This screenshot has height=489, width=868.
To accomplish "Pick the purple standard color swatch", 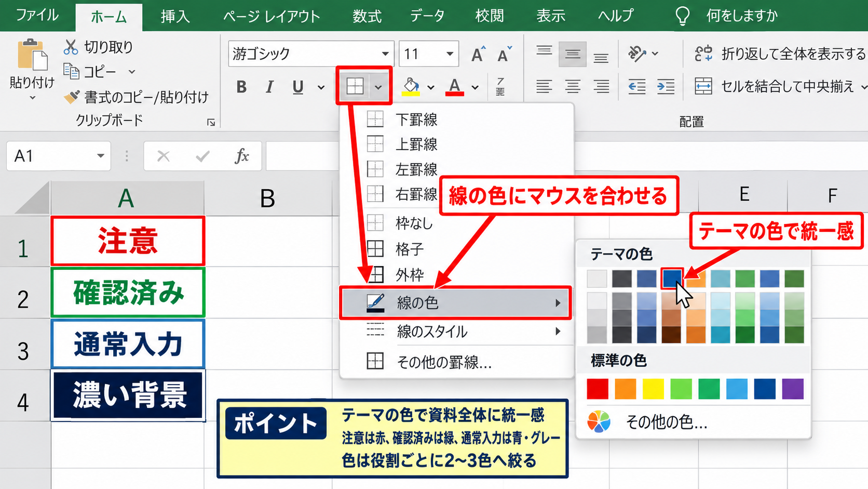I will coord(793,389).
